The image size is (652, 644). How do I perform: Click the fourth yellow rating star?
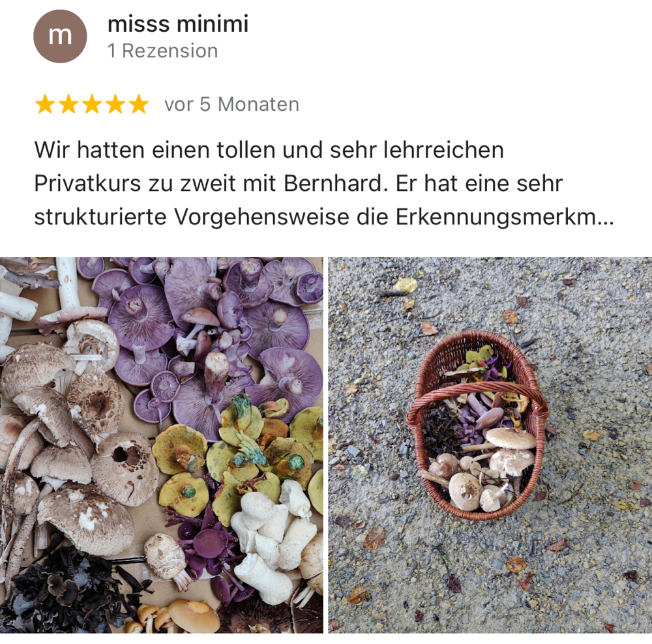pyautogui.click(x=115, y=104)
